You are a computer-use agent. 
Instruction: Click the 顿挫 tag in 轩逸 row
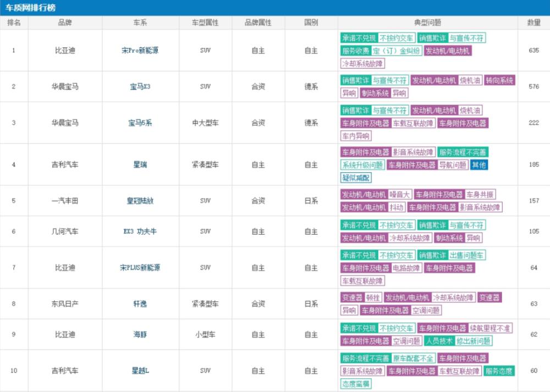tap(373, 297)
